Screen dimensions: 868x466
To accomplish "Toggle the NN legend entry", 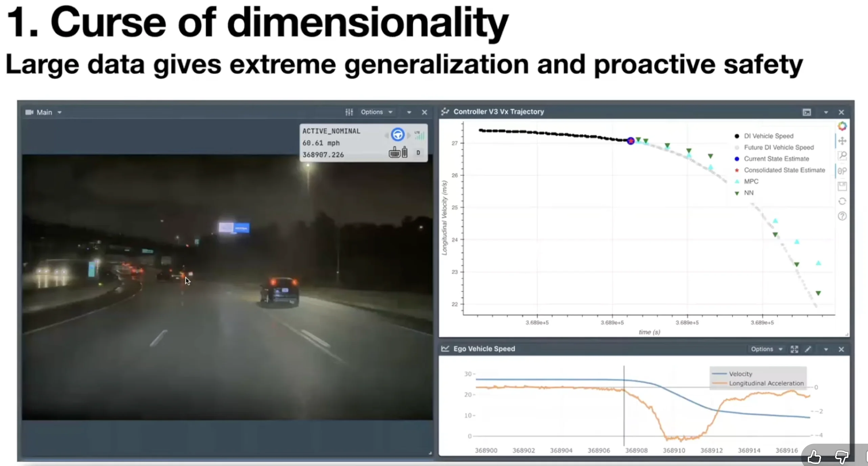I will tap(748, 193).
